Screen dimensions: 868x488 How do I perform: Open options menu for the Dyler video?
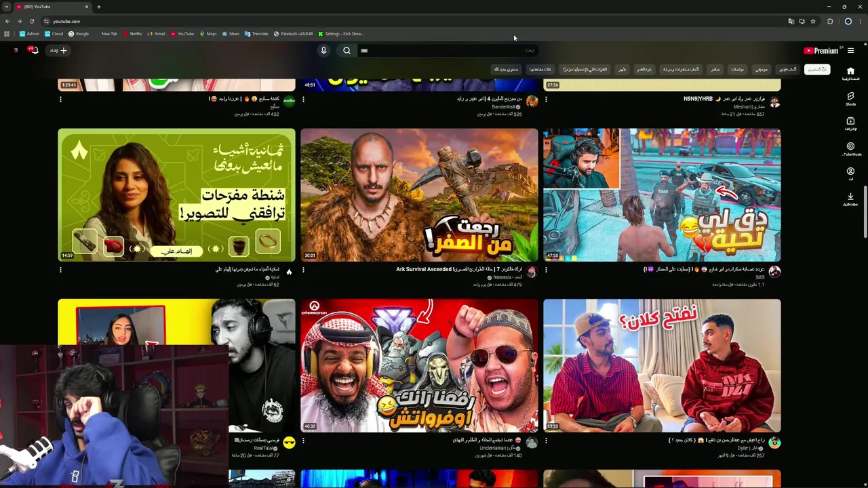point(546,441)
